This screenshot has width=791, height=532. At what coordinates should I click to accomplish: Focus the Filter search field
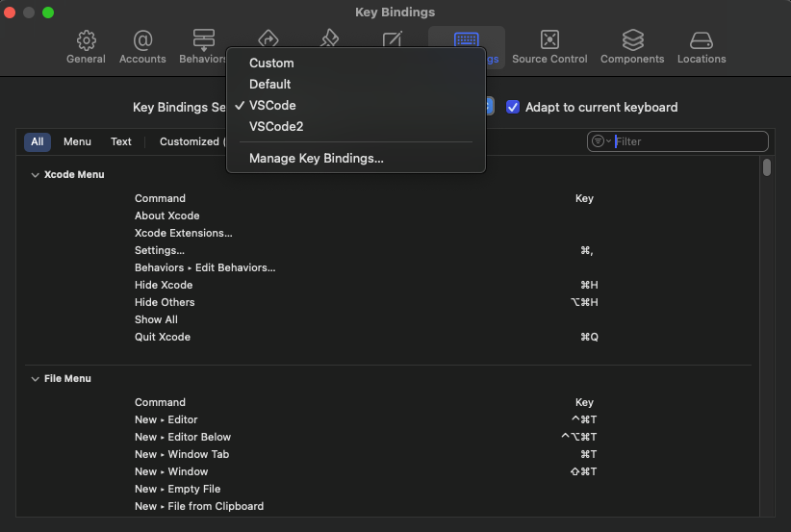tap(677, 141)
